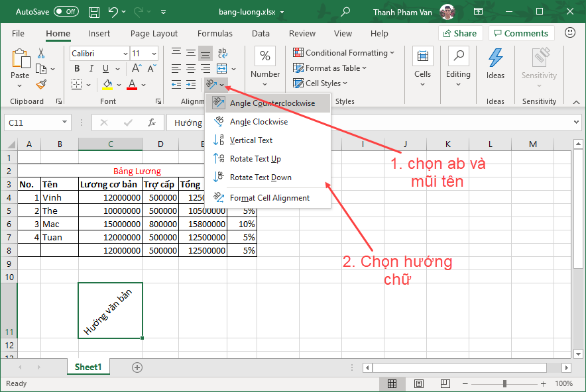The width and height of the screenshot is (586, 392).
Task: Click the Cut scissors icon
Action: (41, 53)
